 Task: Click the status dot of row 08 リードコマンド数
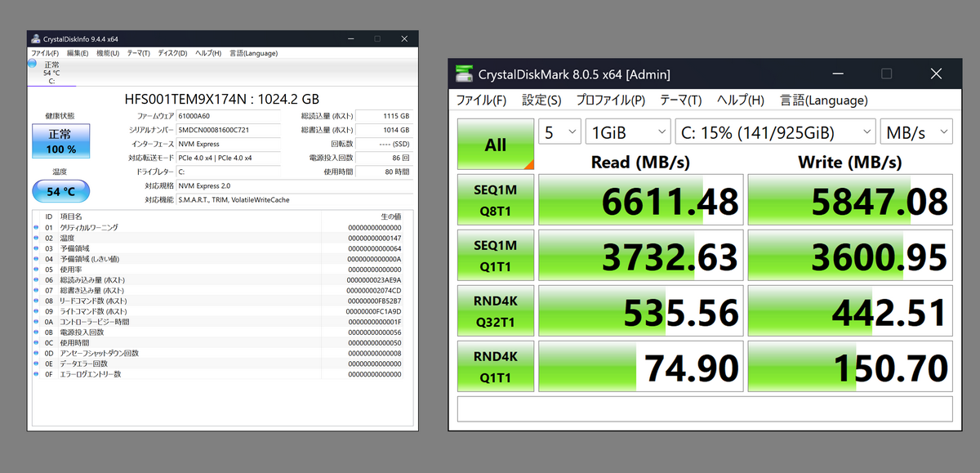[x=35, y=301]
